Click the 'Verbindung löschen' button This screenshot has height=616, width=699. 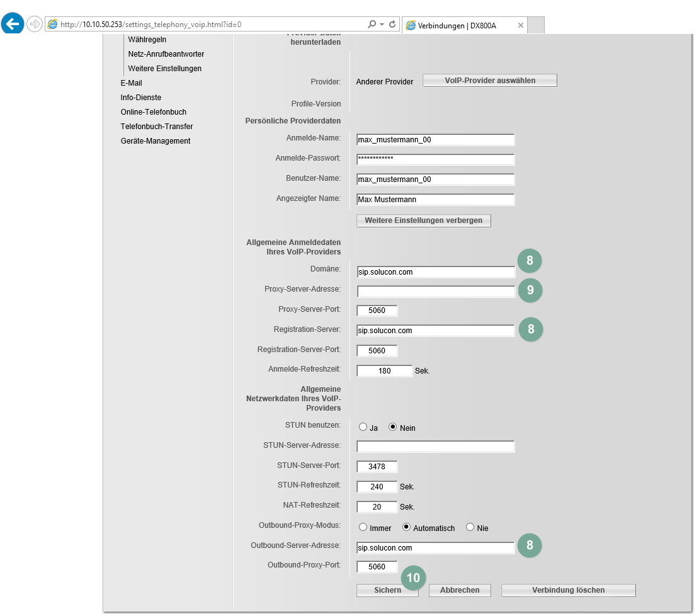tap(568, 590)
